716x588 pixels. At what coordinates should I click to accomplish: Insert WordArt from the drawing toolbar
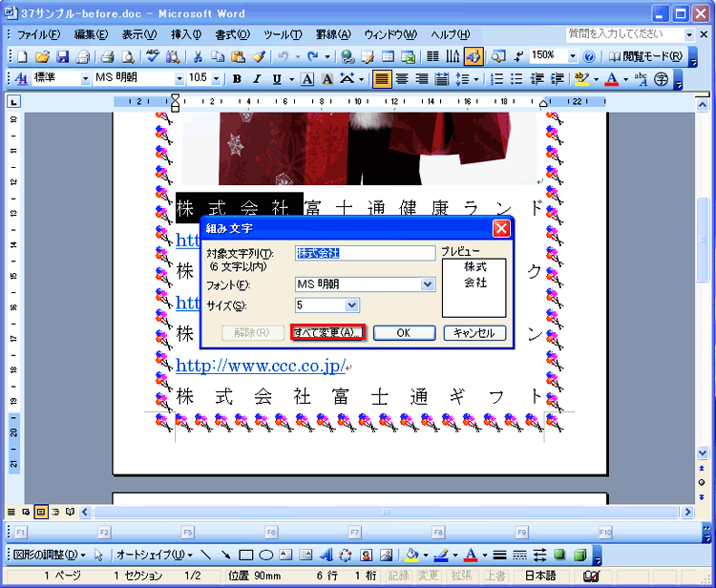click(326, 555)
